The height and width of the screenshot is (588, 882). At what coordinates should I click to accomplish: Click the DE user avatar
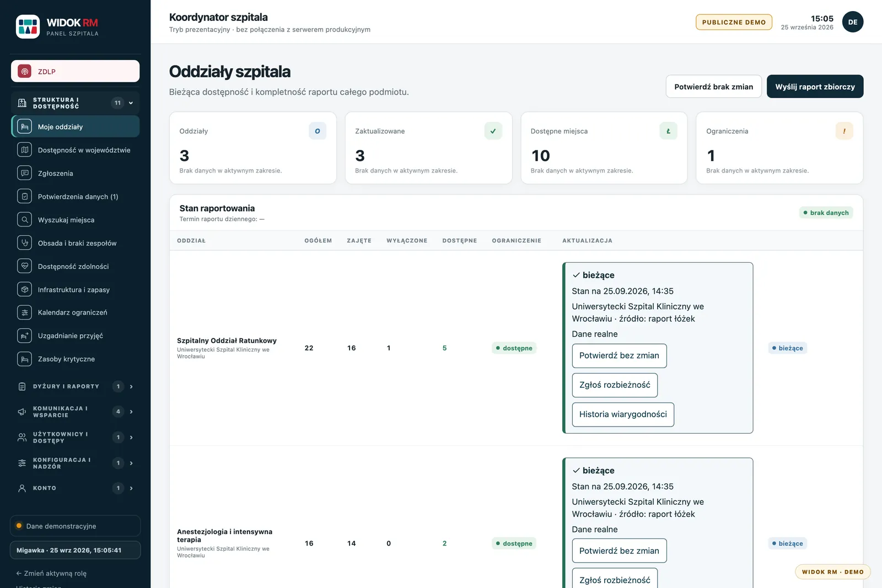(x=852, y=22)
